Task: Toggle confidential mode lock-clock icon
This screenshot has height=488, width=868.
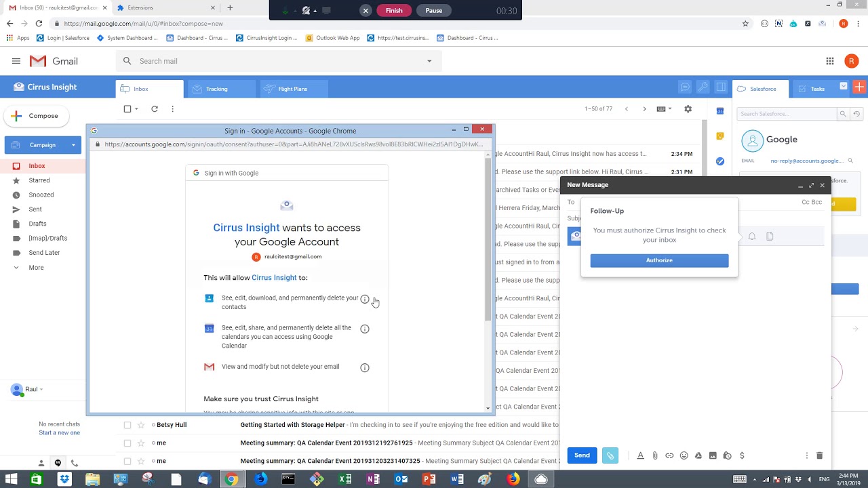Action: tap(727, 455)
